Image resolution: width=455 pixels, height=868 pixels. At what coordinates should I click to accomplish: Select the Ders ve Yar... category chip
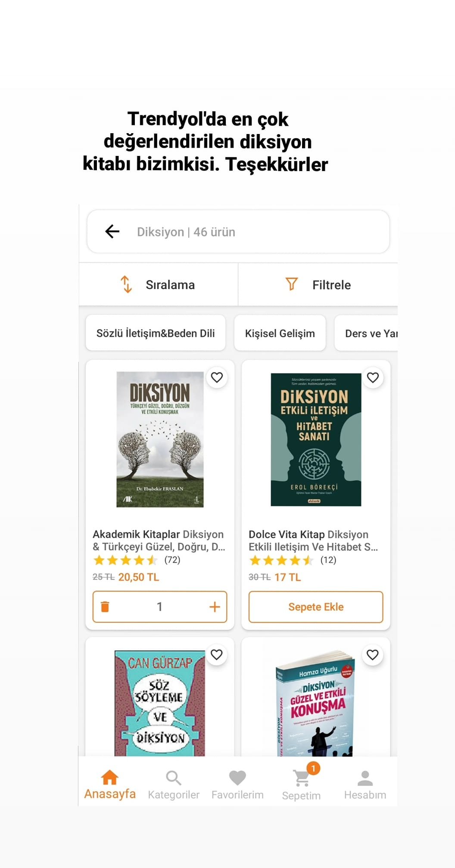tap(366, 333)
